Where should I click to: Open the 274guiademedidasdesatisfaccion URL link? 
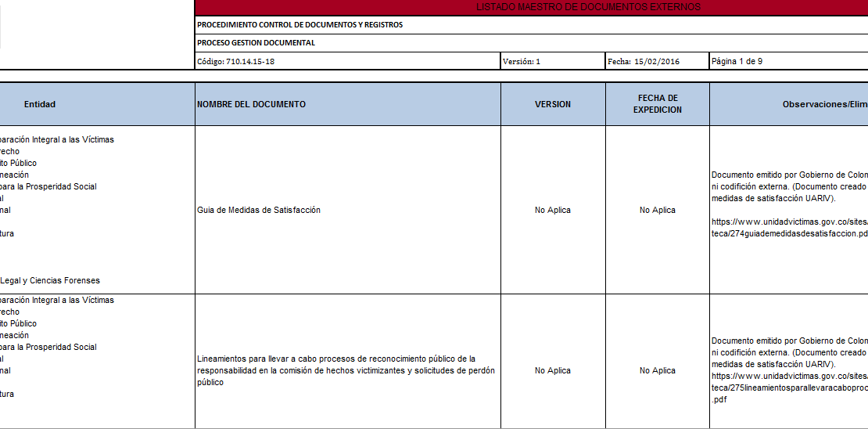[x=789, y=228]
